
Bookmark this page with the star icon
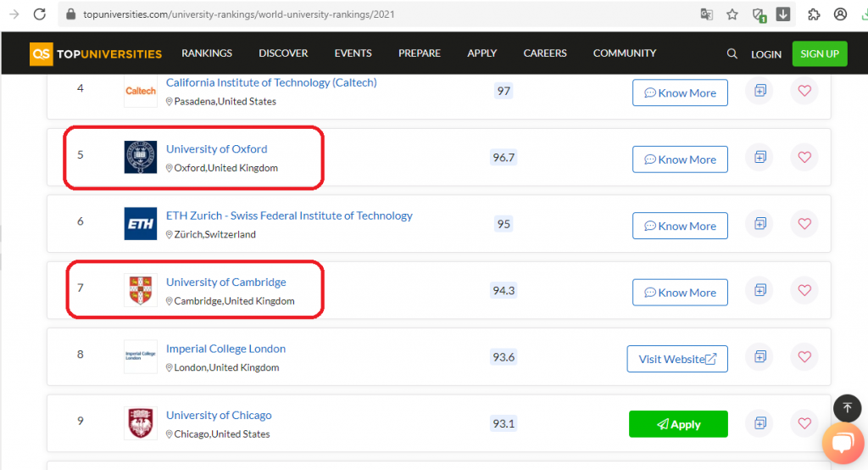pyautogui.click(x=732, y=14)
